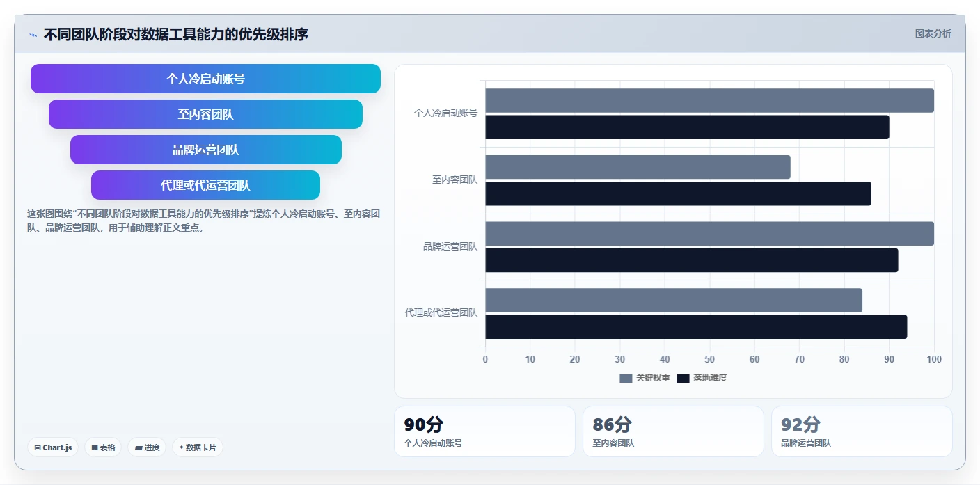Select the 个人冷启动账号 funnel stage
This screenshot has width=980, height=485.
[x=205, y=79]
